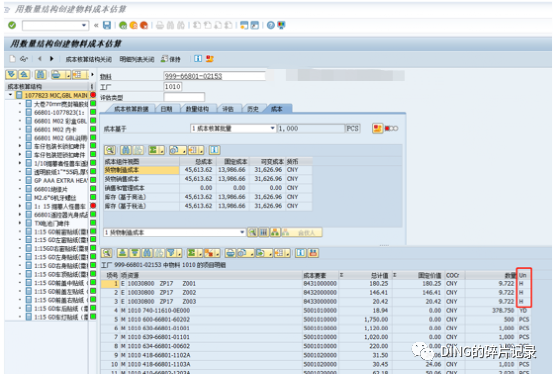Switch to the 历史 tab
Viewport: 554px width, 377px height.
click(253, 109)
